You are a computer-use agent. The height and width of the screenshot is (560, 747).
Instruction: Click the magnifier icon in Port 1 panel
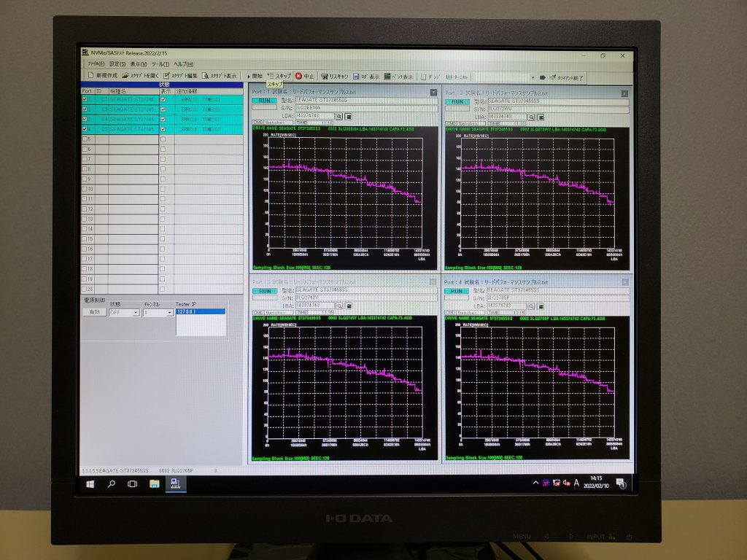coord(339,116)
